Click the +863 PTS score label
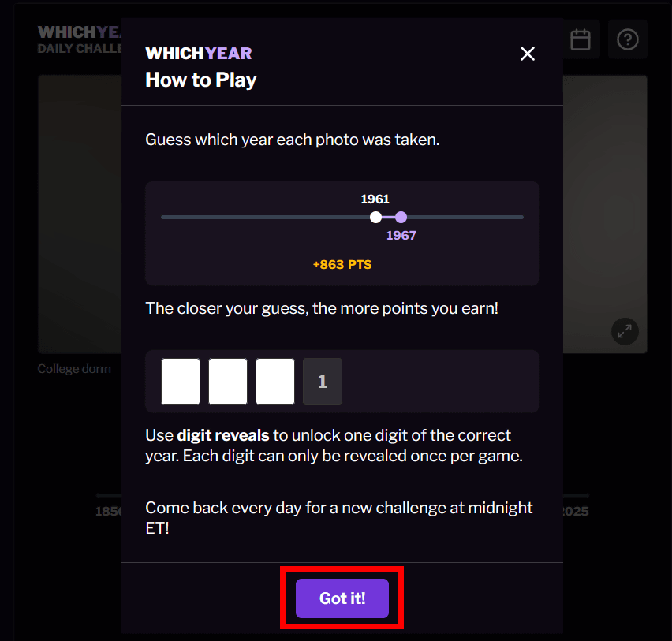This screenshot has height=641, width=672. pos(342,264)
